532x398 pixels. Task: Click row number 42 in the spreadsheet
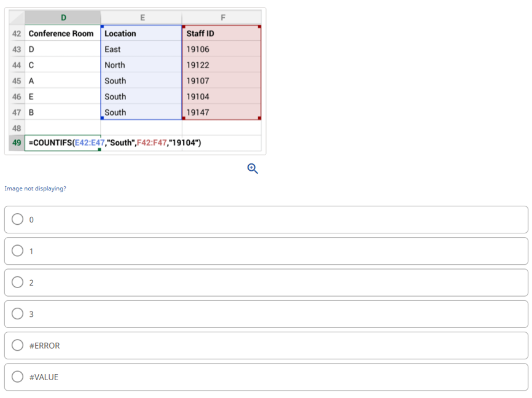[x=15, y=33]
